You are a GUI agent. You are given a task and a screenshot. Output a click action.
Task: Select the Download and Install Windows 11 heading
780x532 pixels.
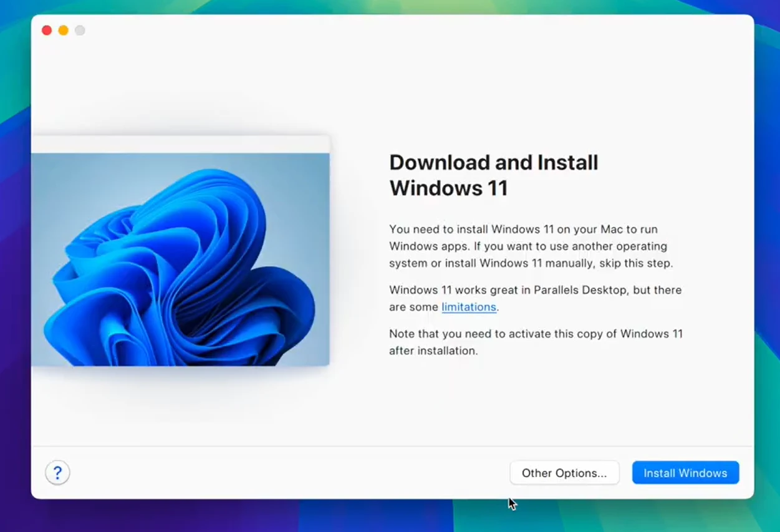pos(494,175)
